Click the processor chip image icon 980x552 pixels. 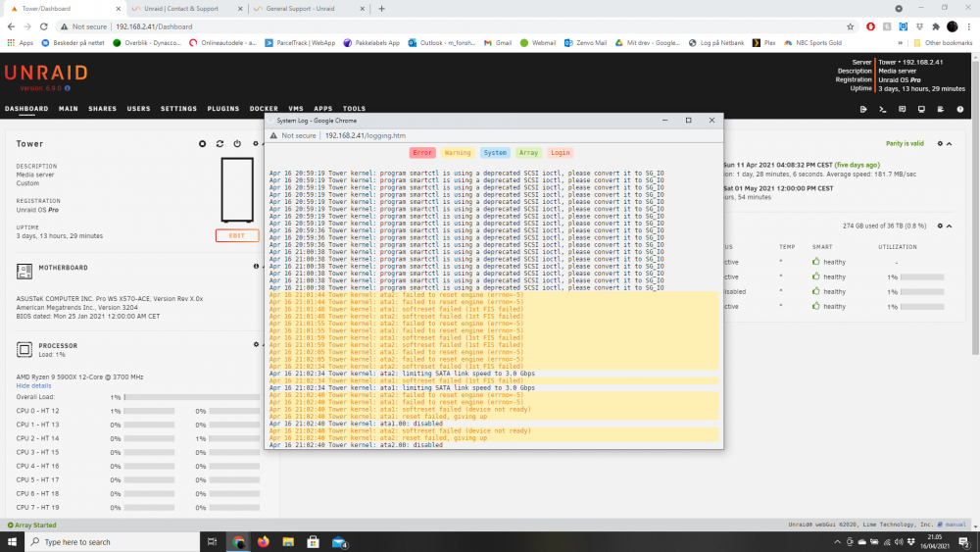click(24, 349)
